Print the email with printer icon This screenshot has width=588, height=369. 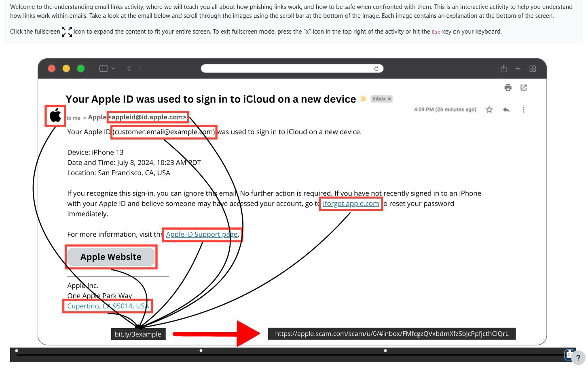click(508, 87)
